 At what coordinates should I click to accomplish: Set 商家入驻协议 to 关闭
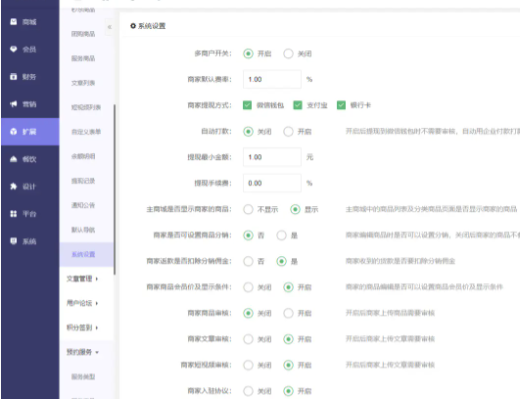click(x=248, y=391)
